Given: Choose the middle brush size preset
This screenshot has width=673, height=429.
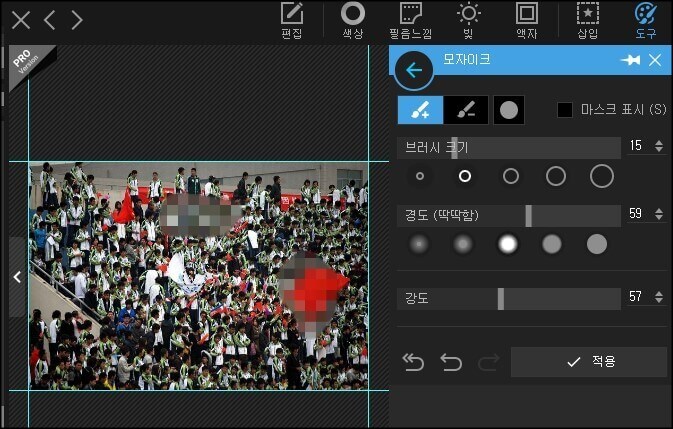Looking at the screenshot, I should tap(511, 176).
